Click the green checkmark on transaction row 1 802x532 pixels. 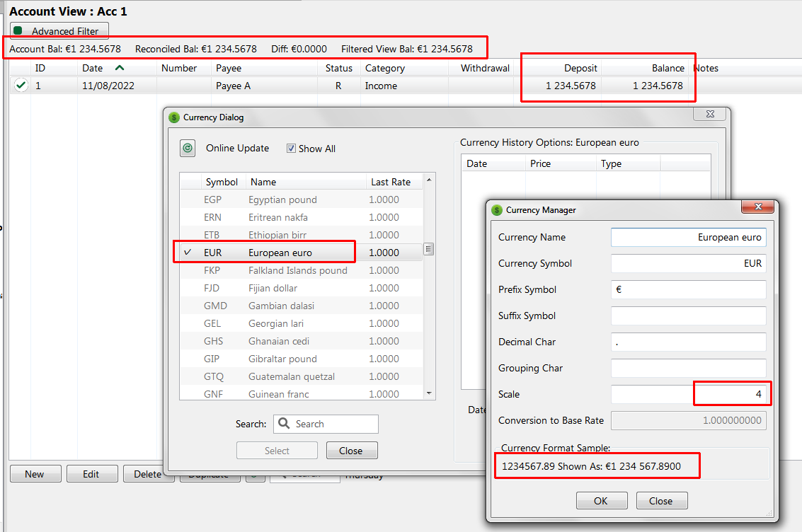(19, 85)
